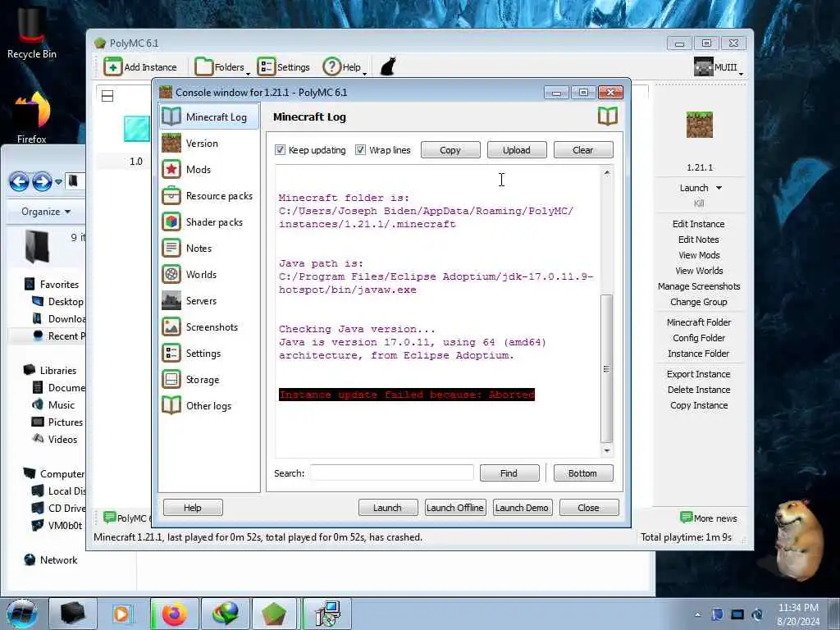Open Config Folder from right panel
The height and width of the screenshot is (630, 840).
pyautogui.click(x=699, y=337)
